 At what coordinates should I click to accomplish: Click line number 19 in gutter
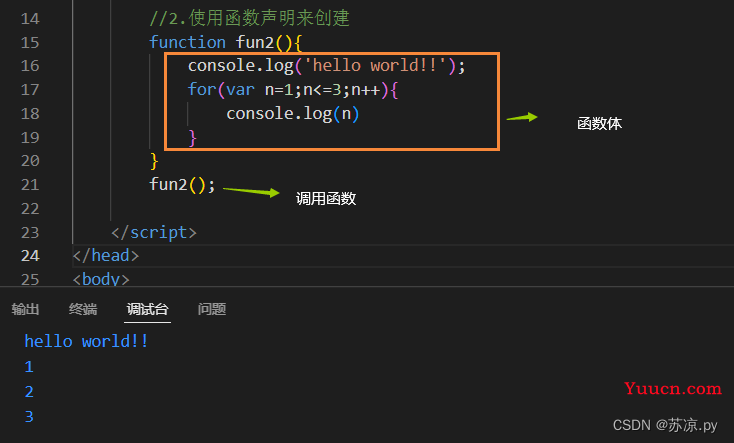pyautogui.click(x=30, y=137)
